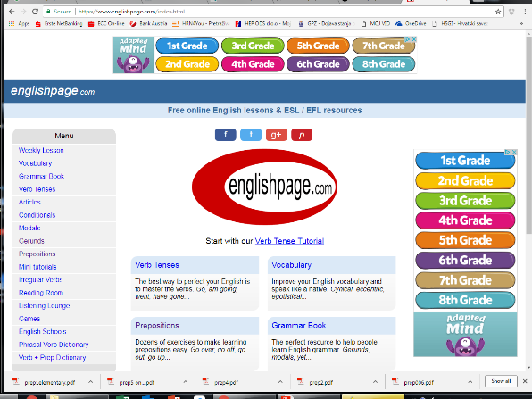Viewport: 532px width, 399px height.
Task: Expand options chevron for prep006.pdf
Action: 470,382
